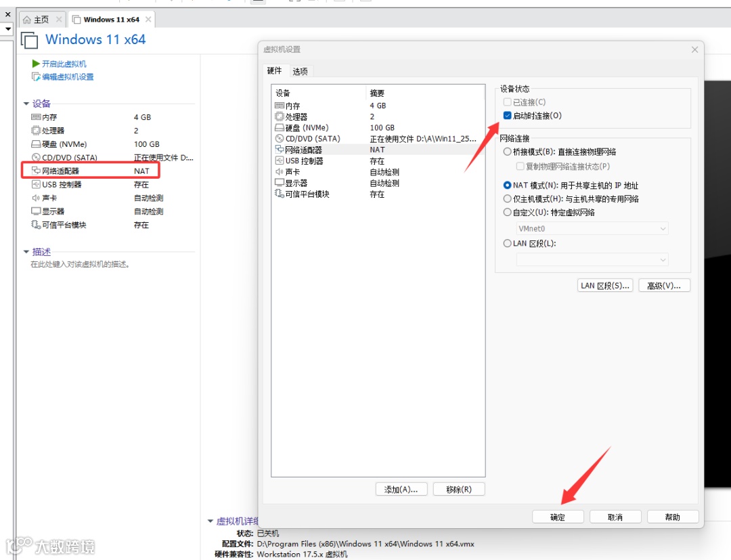This screenshot has width=731, height=560.
Task: Switch to the 主页 tab
Action: (x=41, y=19)
